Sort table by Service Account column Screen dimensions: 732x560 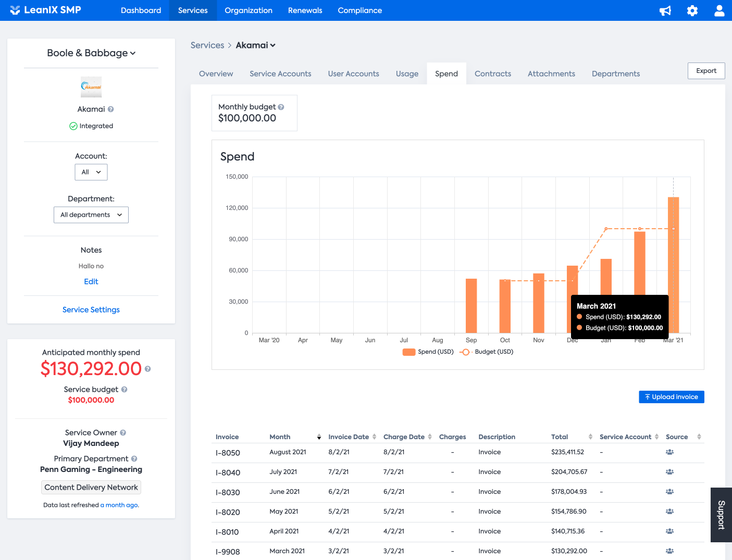656,437
